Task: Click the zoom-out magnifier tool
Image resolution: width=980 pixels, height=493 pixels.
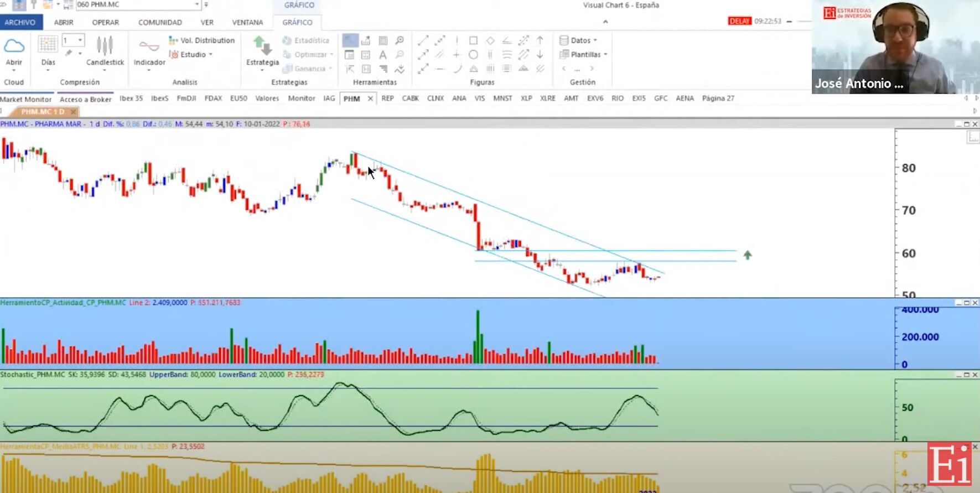Action: coord(399,55)
